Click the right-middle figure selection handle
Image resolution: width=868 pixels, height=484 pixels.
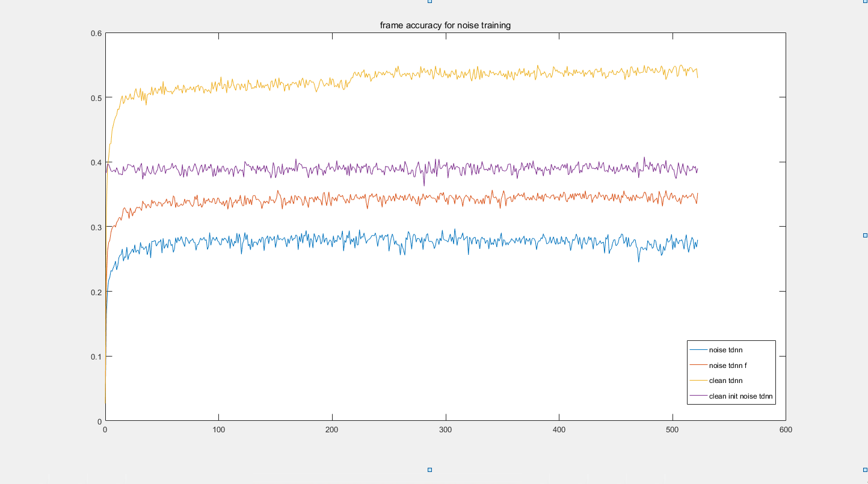click(865, 235)
